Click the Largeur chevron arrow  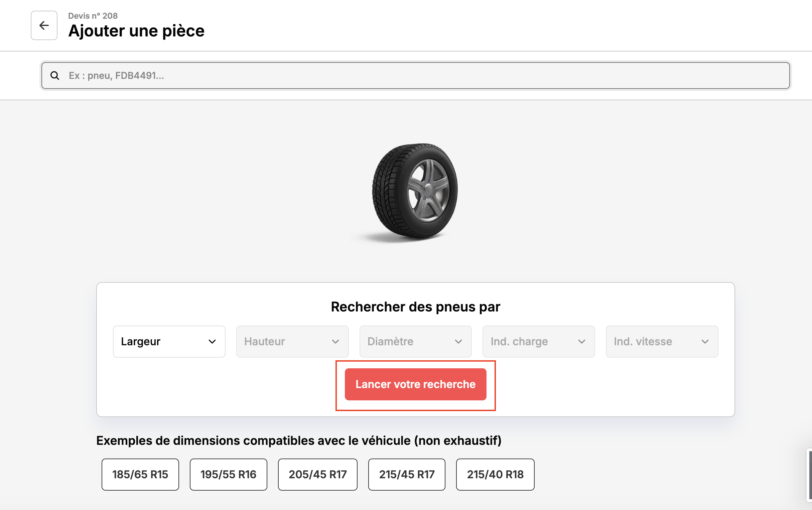pyautogui.click(x=212, y=342)
